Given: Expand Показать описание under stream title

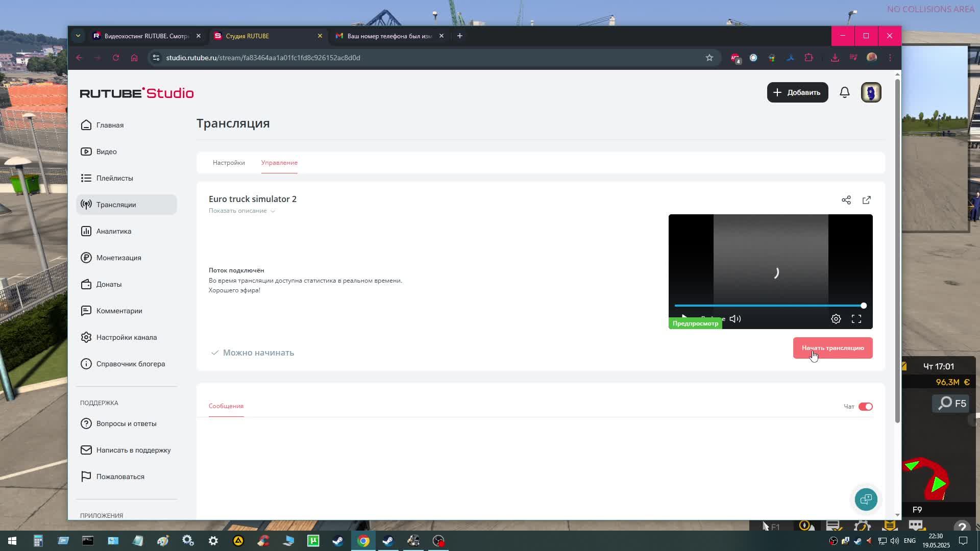Looking at the screenshot, I should 241,211.
